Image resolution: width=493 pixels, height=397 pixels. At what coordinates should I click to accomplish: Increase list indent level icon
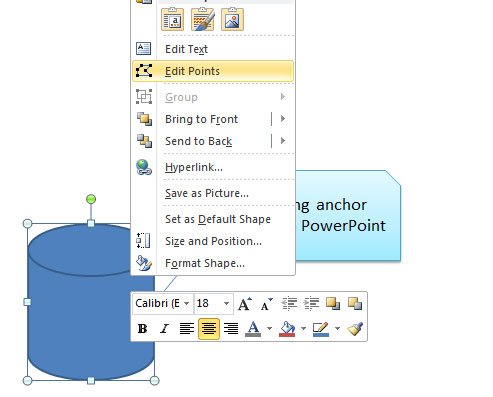(x=311, y=304)
